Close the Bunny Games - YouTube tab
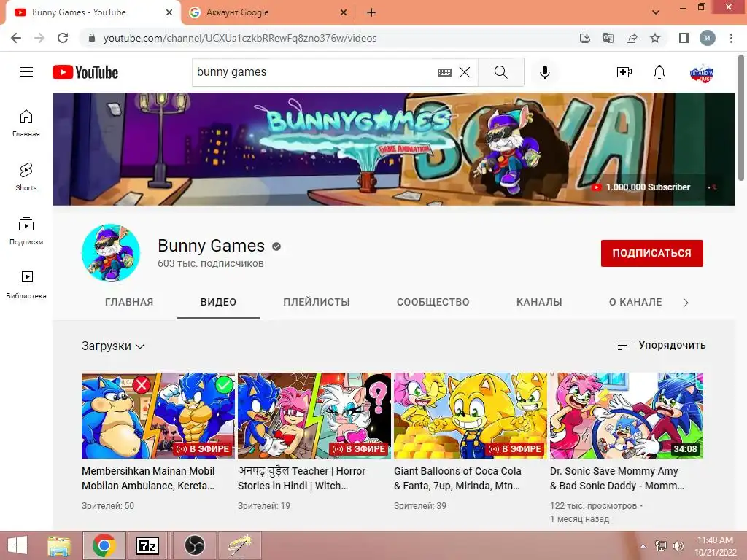The image size is (747, 560). (169, 12)
